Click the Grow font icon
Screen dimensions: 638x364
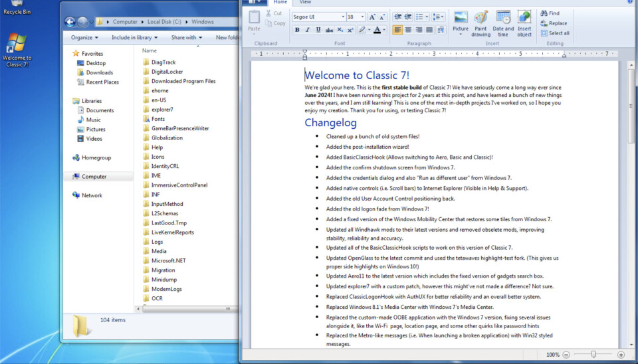[x=372, y=17]
